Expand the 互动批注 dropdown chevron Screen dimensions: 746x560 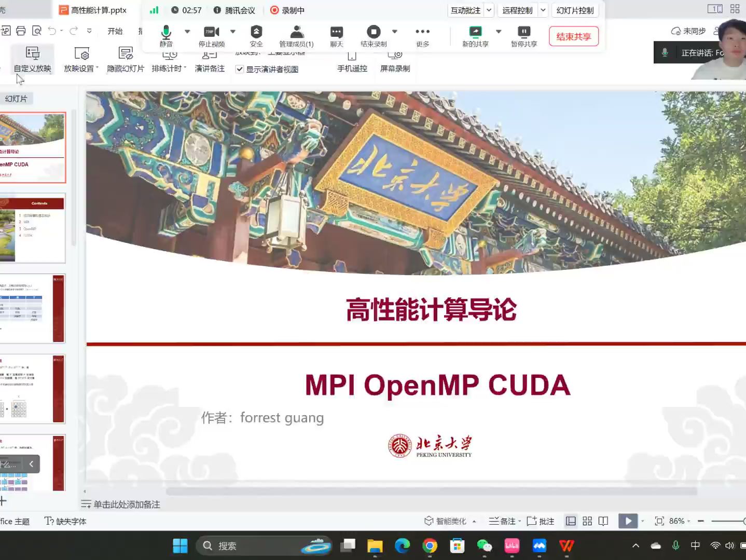(489, 10)
